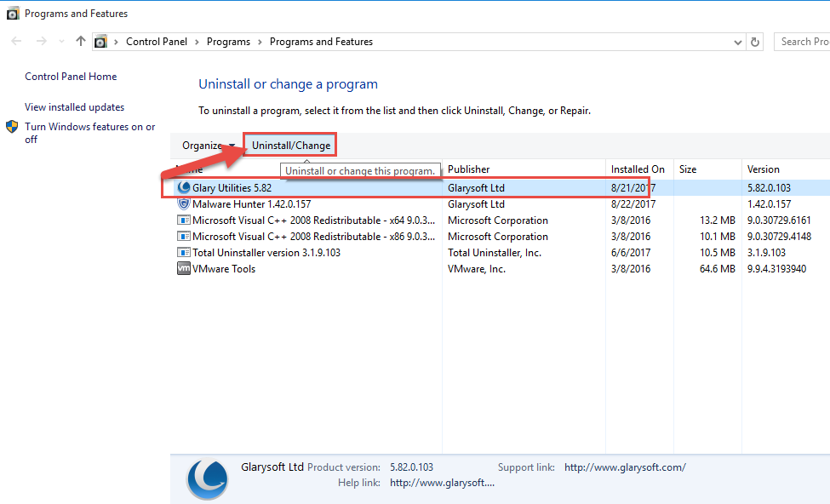Click the Uninstall/Change button
830x504 pixels.
click(x=290, y=145)
